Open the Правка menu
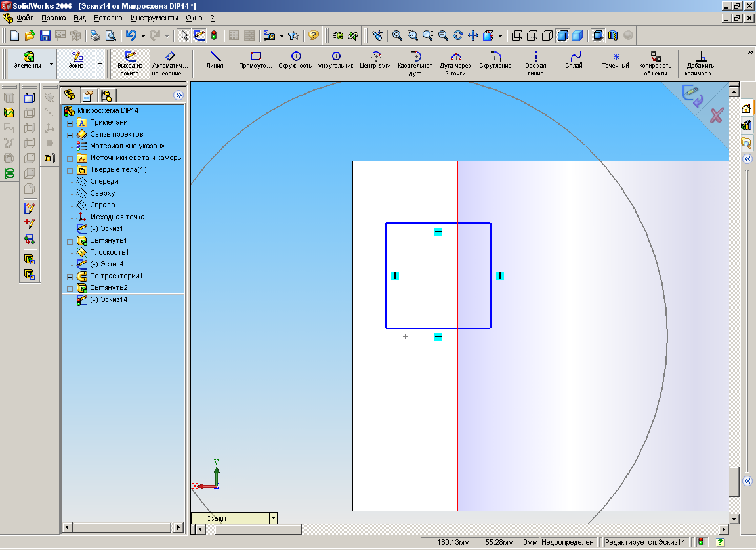This screenshot has width=756, height=550. tap(54, 18)
